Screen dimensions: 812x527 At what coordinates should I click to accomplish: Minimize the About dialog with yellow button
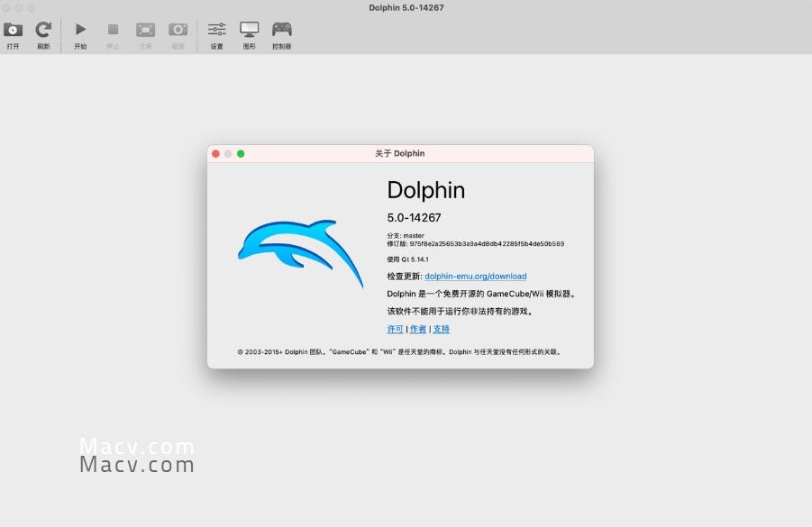click(228, 153)
